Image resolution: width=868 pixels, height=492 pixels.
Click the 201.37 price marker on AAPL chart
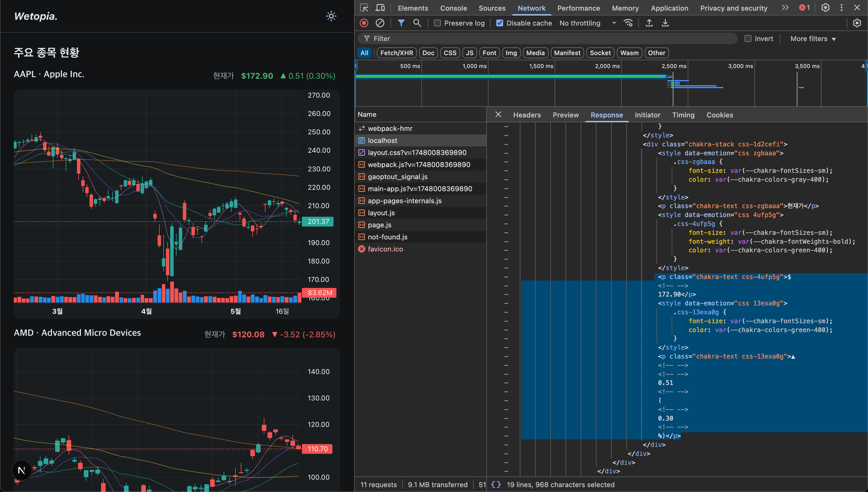tap(317, 222)
